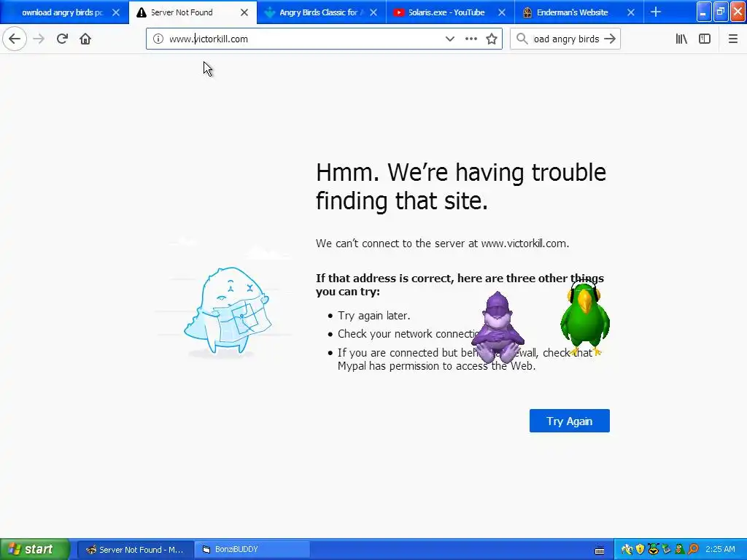Screen dimensions: 747x560
Task: Click the orange magnifier tray icon
Action: (x=693, y=550)
